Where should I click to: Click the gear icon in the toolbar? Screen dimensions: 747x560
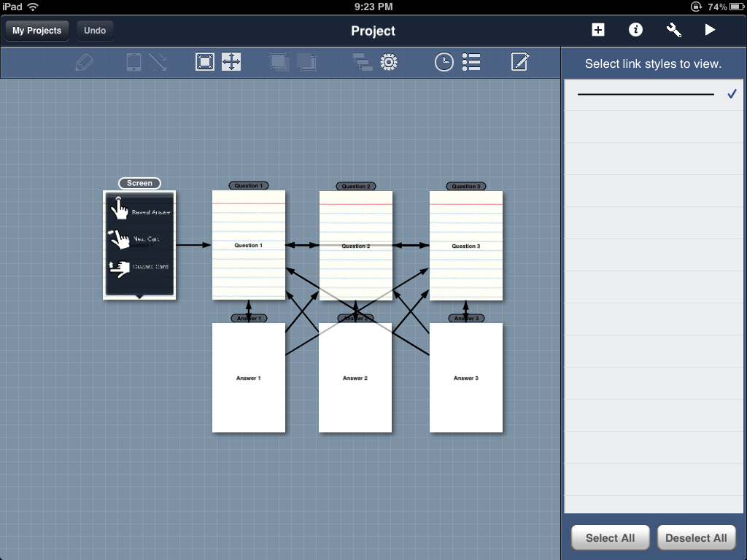coord(389,63)
